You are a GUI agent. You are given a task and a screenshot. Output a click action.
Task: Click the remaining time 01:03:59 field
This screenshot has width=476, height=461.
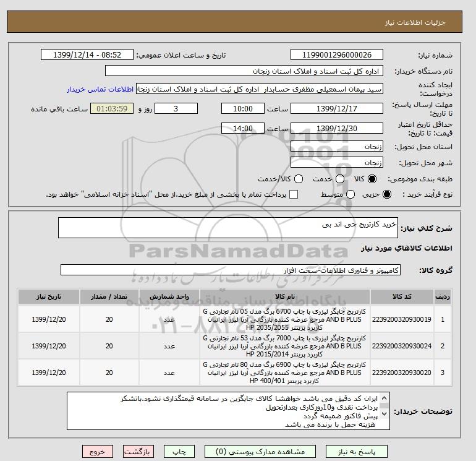(x=112, y=108)
